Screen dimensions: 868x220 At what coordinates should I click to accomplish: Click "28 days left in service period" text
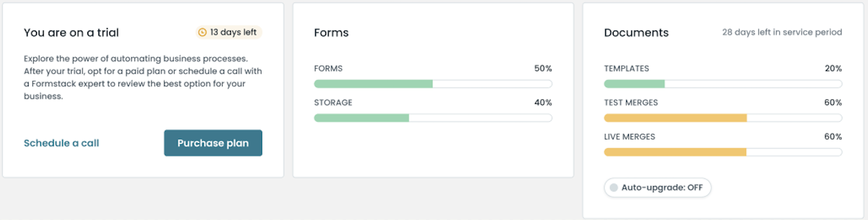[x=782, y=32]
